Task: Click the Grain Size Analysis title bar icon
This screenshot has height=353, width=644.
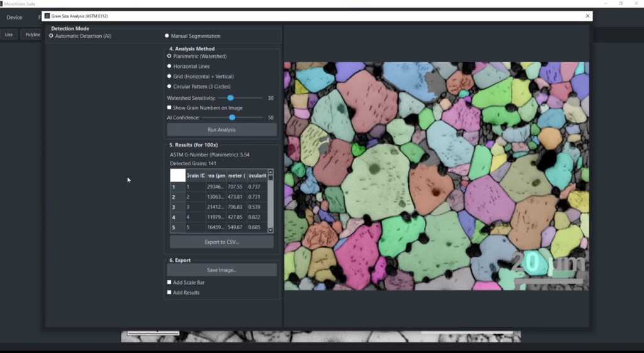Action: tap(47, 16)
